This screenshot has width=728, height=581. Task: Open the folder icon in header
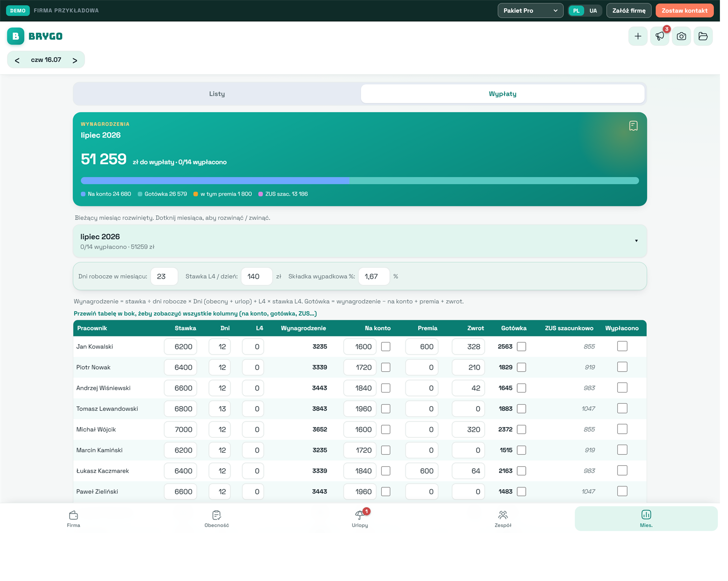[703, 36]
